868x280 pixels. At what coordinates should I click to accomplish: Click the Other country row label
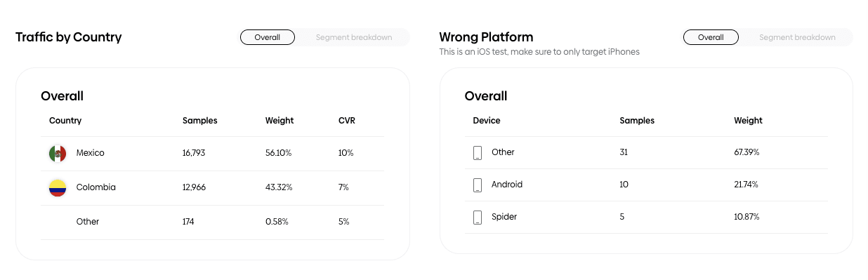point(88,222)
